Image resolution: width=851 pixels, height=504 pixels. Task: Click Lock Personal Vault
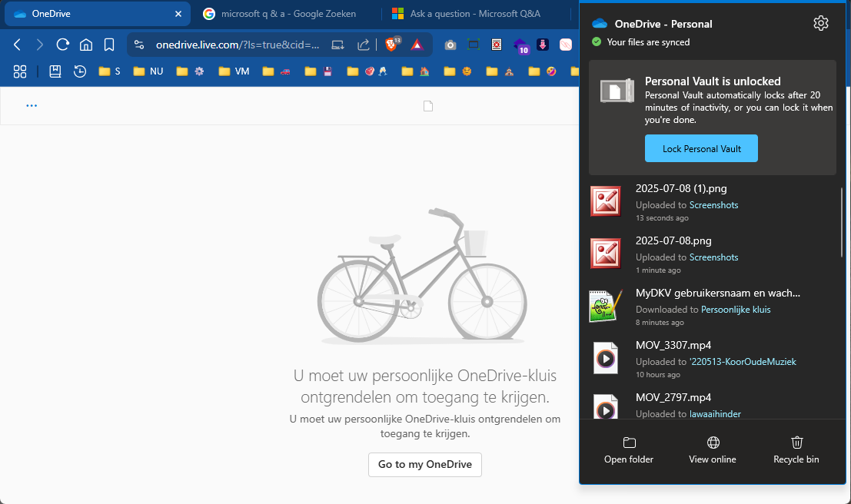coord(701,148)
